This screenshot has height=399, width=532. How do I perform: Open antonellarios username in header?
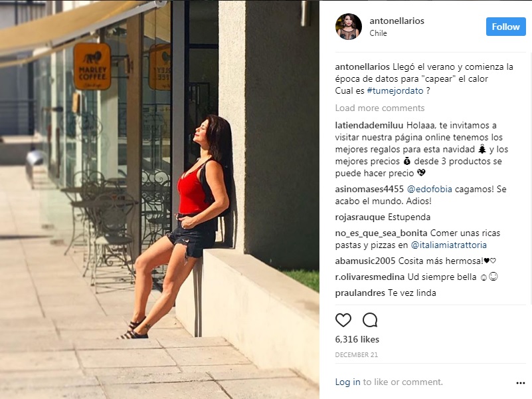tap(397, 21)
